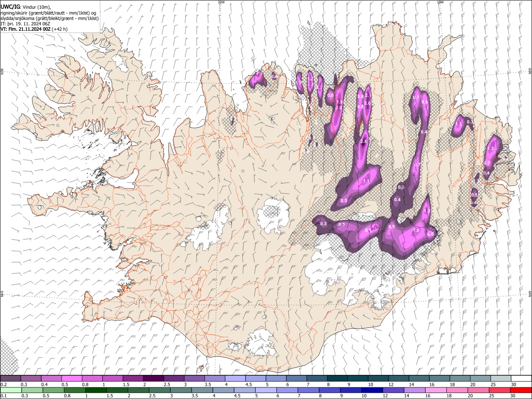532x399 pixels.
Task: Click the '1.1' precipitation value on the map
Action: pyautogui.click(x=366, y=181)
